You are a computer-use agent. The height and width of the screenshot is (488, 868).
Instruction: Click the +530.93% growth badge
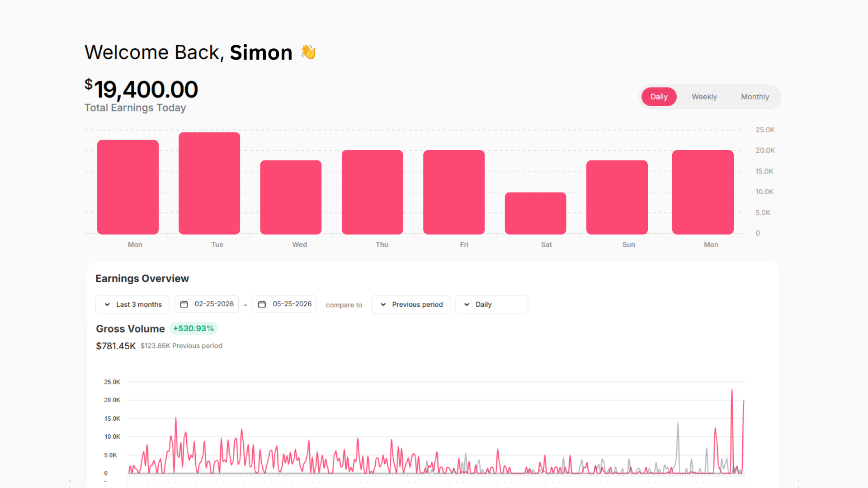(x=193, y=328)
